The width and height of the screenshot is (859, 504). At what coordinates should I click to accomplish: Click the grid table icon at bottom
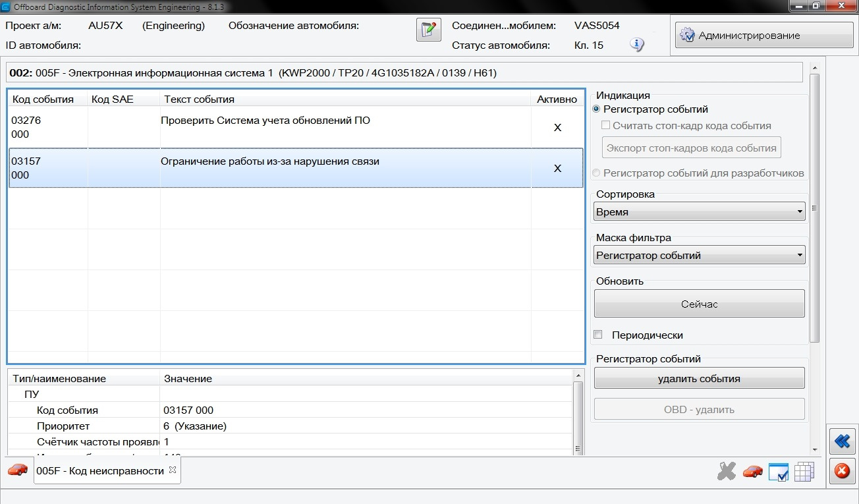pos(804,472)
